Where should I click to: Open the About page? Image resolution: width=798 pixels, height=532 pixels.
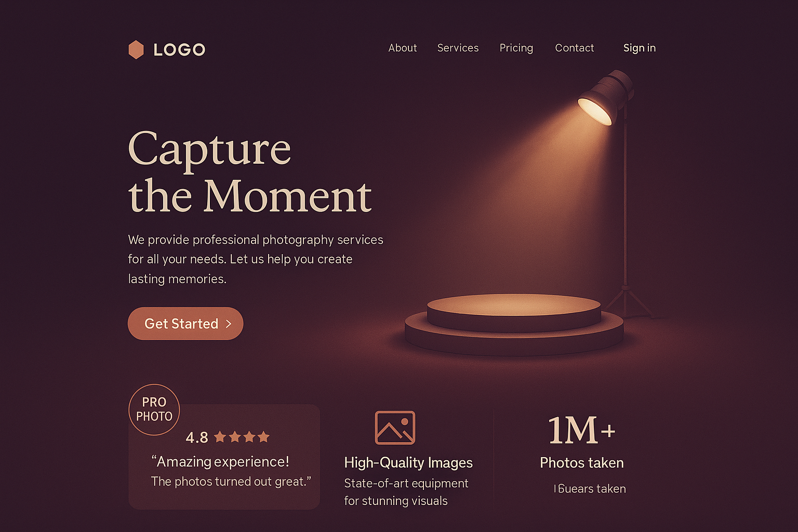403,48
